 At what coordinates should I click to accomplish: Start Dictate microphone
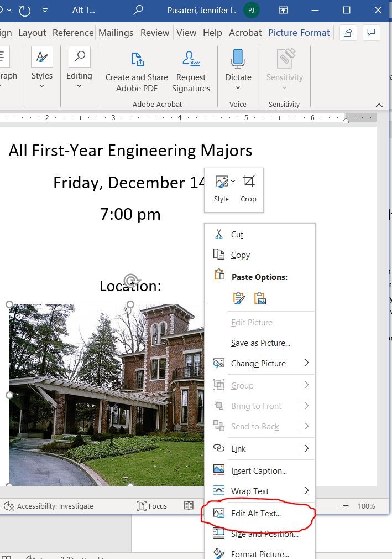(x=238, y=59)
